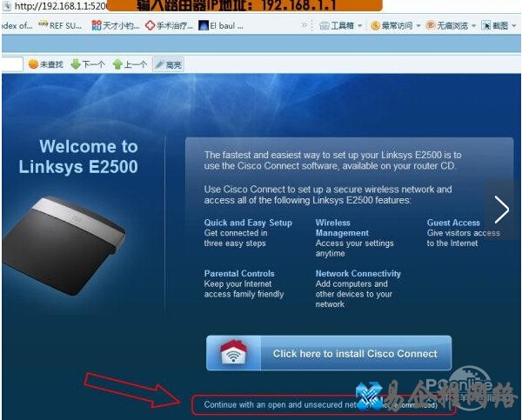The width and height of the screenshot is (522, 420).
Task: Expand the 截图 dropdown arrow
Action: coord(513,25)
